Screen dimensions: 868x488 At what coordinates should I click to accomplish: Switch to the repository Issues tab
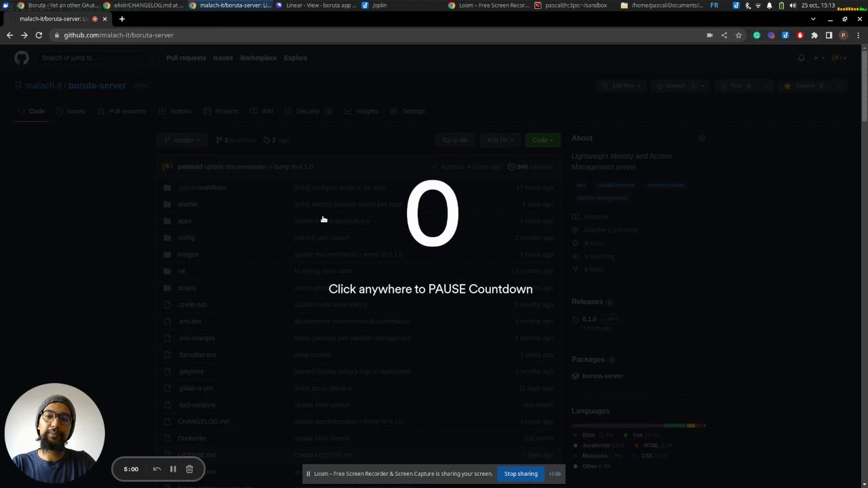(x=71, y=111)
